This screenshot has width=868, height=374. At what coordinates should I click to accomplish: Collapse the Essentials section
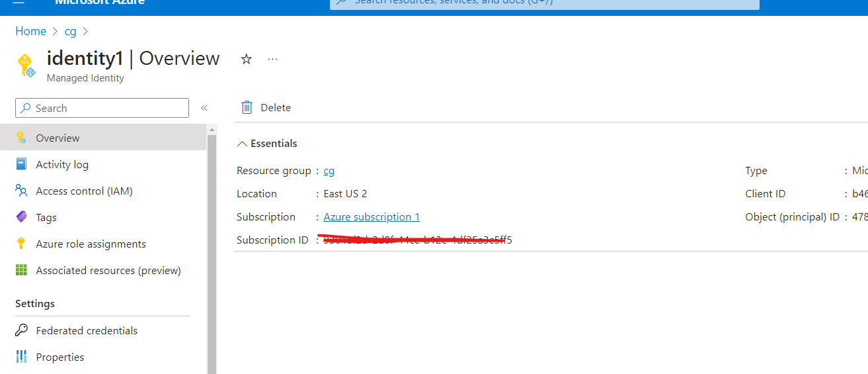point(267,144)
